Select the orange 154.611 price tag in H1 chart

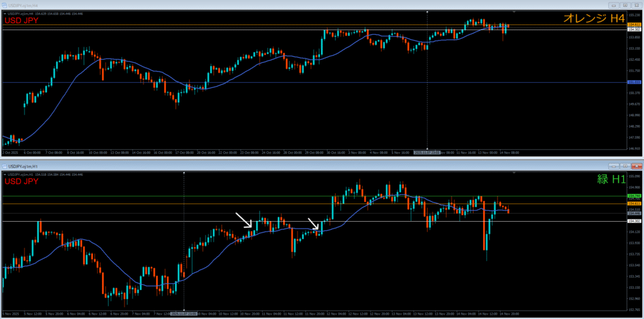[x=635, y=203]
